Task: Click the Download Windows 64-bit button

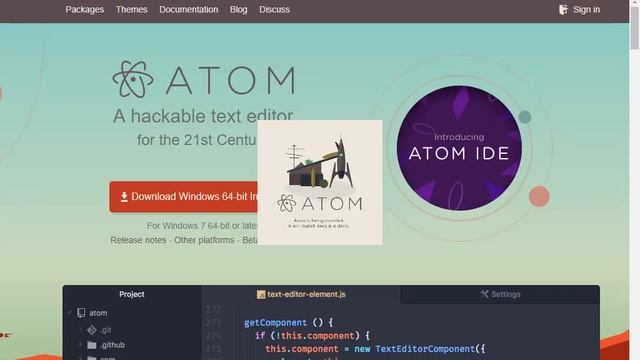Action: (x=183, y=197)
